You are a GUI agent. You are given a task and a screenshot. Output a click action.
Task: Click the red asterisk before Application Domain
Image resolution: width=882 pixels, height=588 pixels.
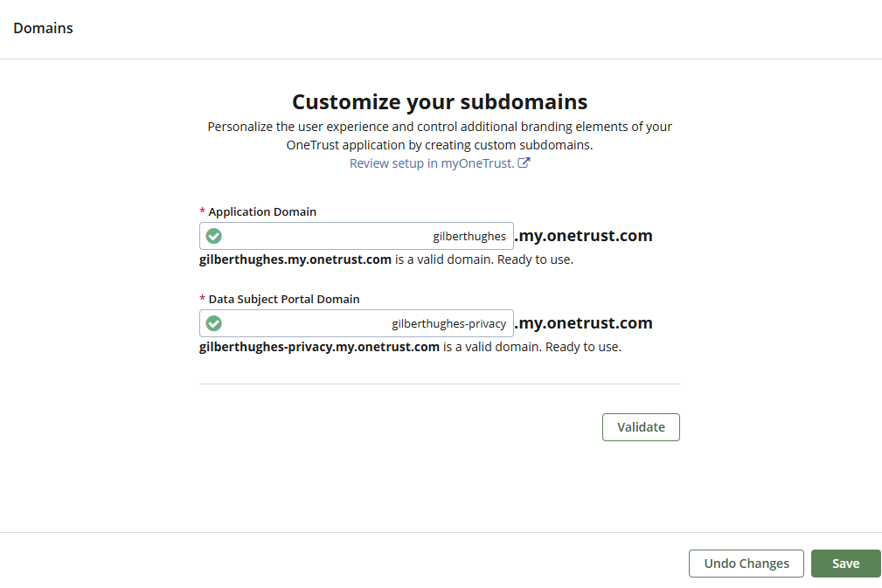click(x=203, y=212)
